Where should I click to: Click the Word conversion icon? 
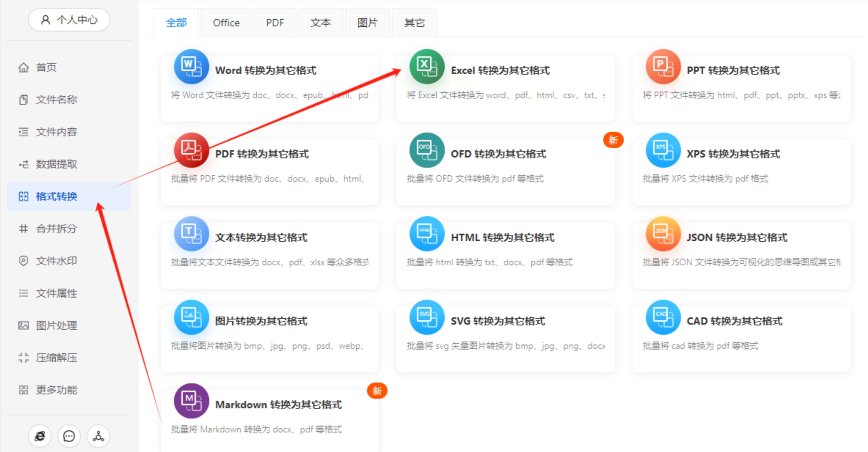click(191, 67)
